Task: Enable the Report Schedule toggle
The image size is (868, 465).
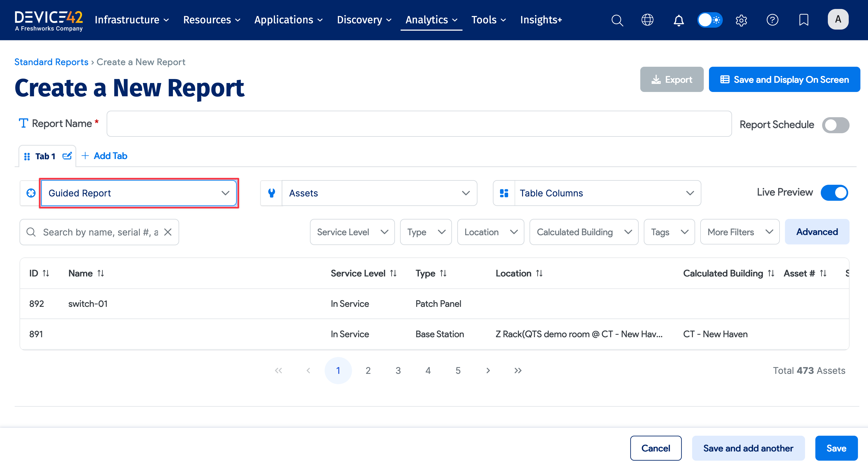Action: click(x=835, y=125)
